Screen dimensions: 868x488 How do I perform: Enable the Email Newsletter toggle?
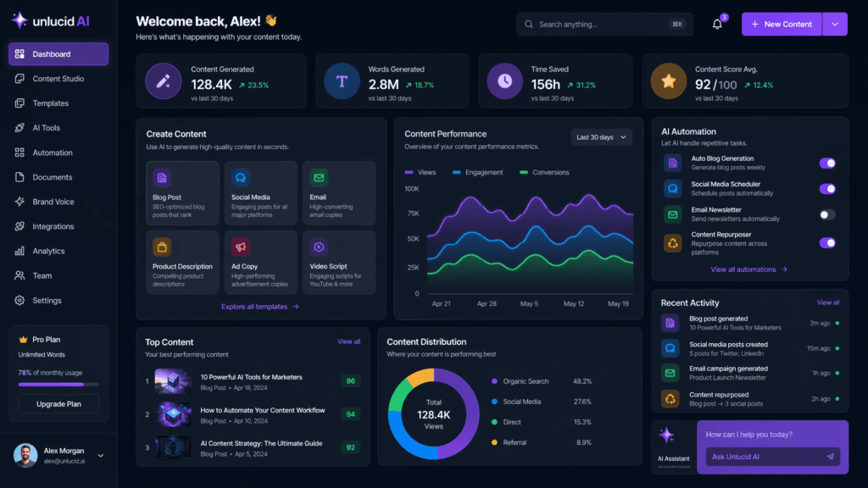click(x=827, y=214)
